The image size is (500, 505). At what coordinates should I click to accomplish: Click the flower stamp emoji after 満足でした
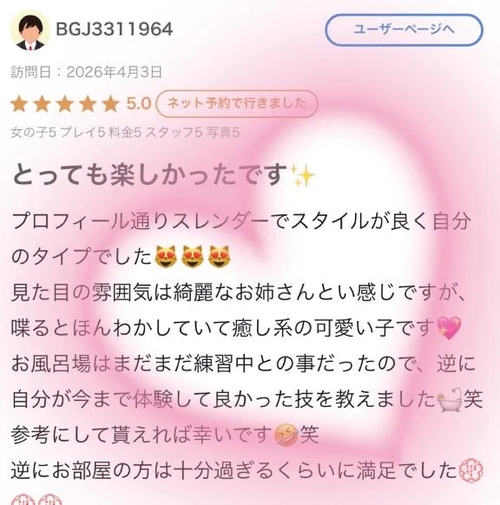click(x=471, y=471)
